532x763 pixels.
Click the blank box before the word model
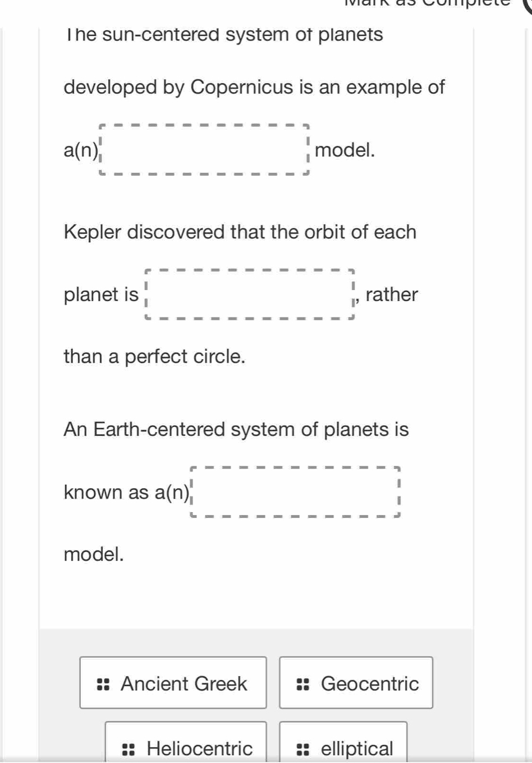coord(204,150)
